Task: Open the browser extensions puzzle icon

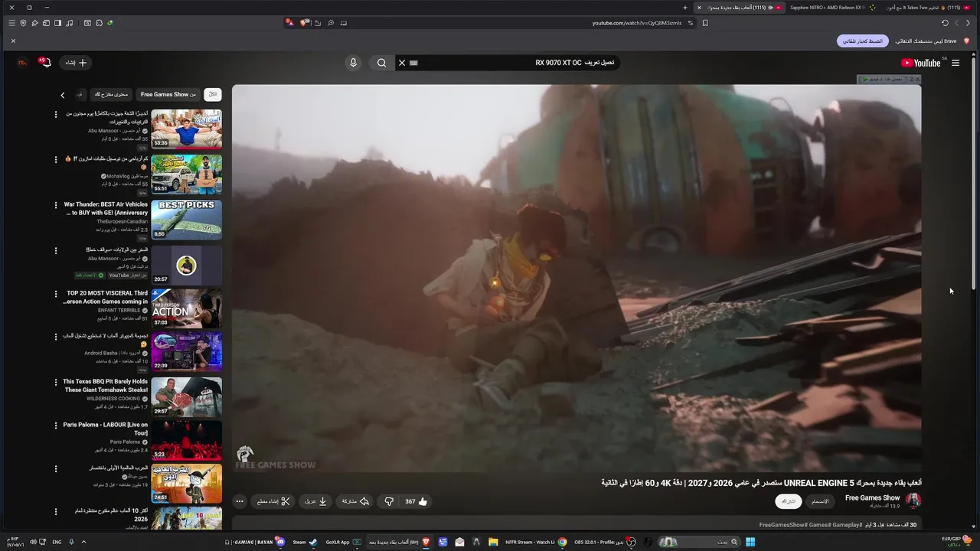Action: pos(100,23)
